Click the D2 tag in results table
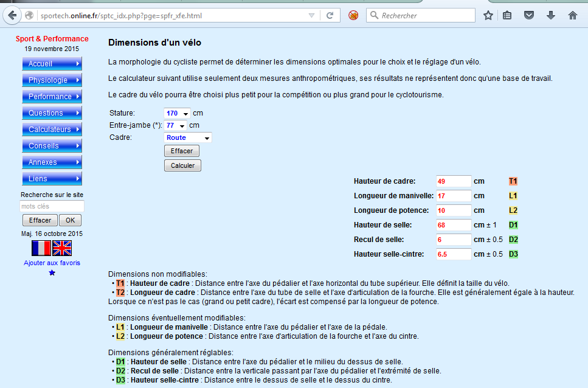This screenshot has height=388, width=588. pos(513,240)
